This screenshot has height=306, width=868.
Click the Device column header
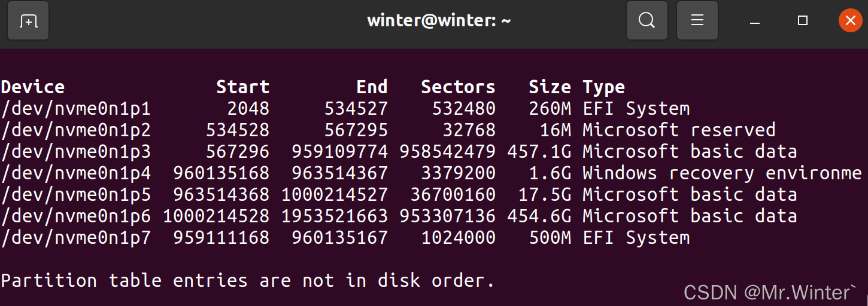click(x=33, y=87)
